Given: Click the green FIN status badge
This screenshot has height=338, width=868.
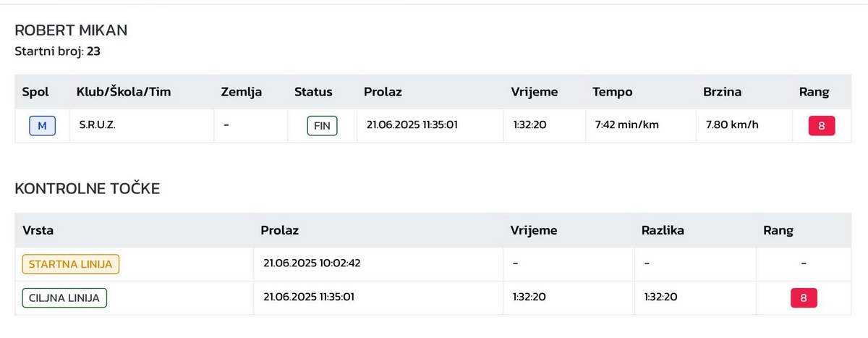Looking at the screenshot, I should (x=322, y=126).
